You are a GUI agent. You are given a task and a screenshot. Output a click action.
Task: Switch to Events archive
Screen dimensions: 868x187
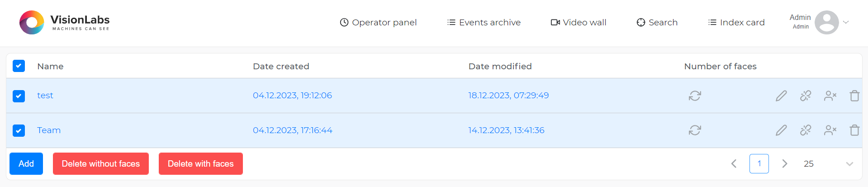484,22
